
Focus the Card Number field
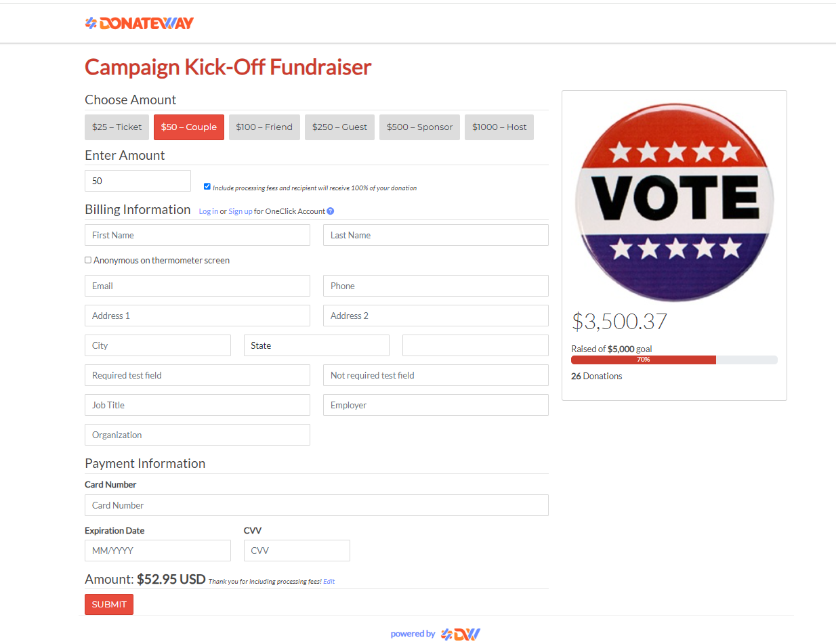(316, 505)
